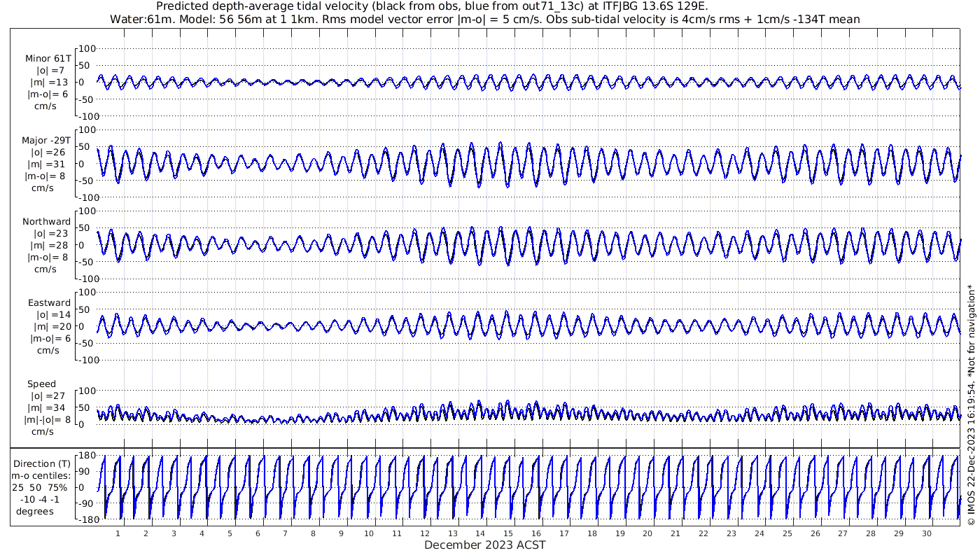Click the |o| =27 value in Speed panel
This screenshot has width=980, height=560.
[48, 395]
